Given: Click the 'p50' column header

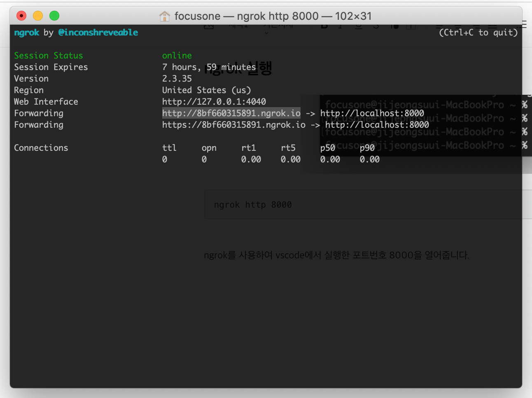Looking at the screenshot, I should pos(328,148).
